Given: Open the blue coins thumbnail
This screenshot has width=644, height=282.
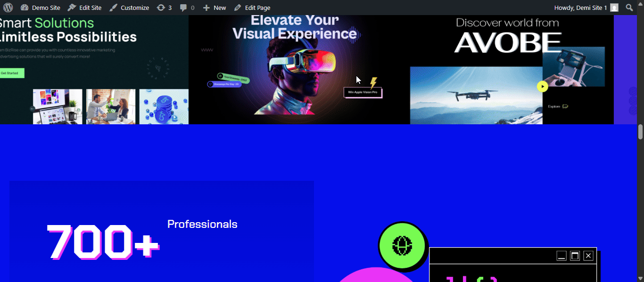Looking at the screenshot, I should (x=164, y=107).
